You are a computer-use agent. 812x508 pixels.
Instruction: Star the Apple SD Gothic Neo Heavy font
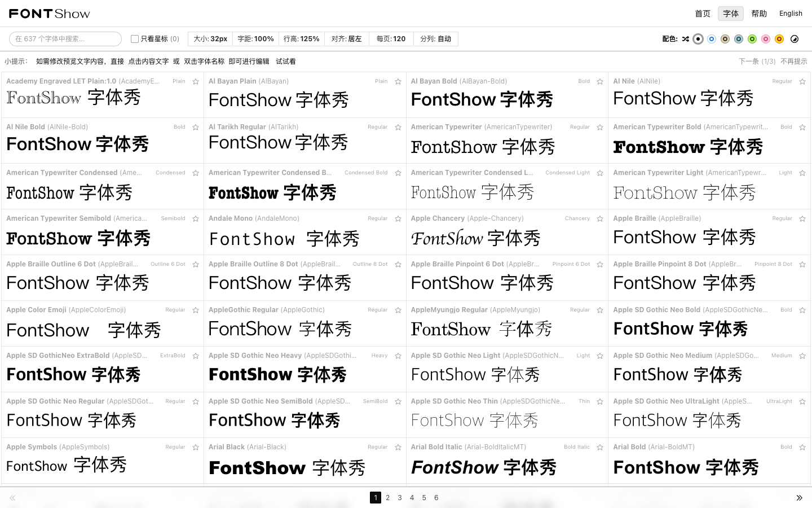click(x=398, y=356)
